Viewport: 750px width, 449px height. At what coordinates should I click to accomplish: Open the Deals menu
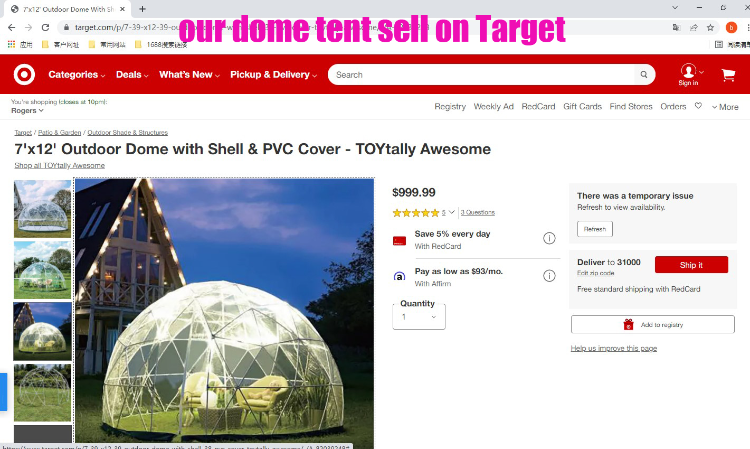[x=132, y=75]
